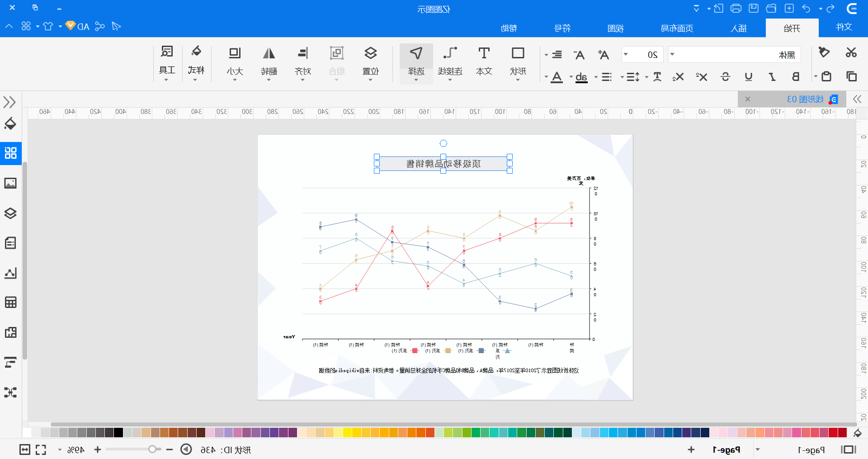The height and width of the screenshot is (459, 868).
Task: Open the zoom 49% dropdown arrow
Action: point(60,450)
